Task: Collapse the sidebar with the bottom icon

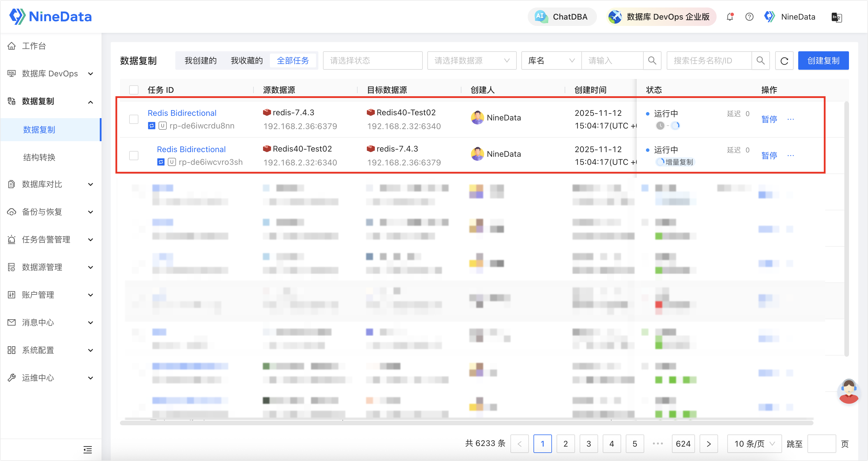Action: [x=88, y=449]
